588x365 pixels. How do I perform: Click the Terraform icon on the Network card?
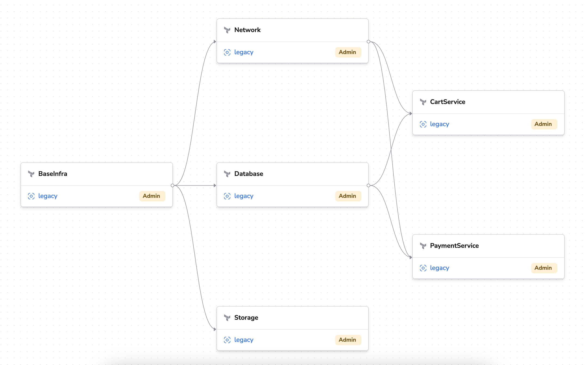[x=227, y=30]
